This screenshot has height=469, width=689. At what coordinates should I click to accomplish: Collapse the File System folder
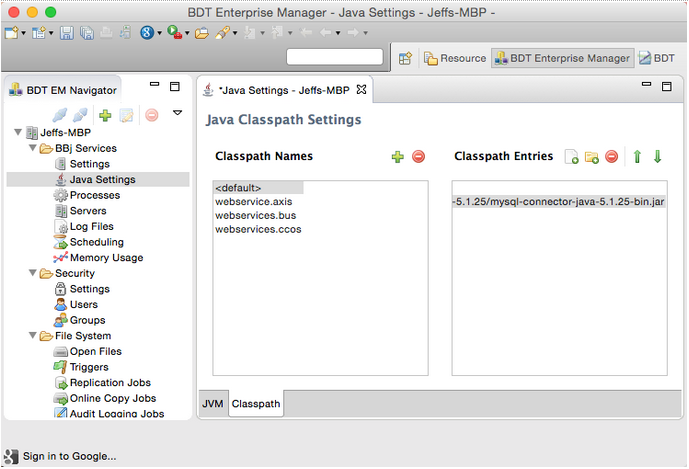tap(33, 335)
